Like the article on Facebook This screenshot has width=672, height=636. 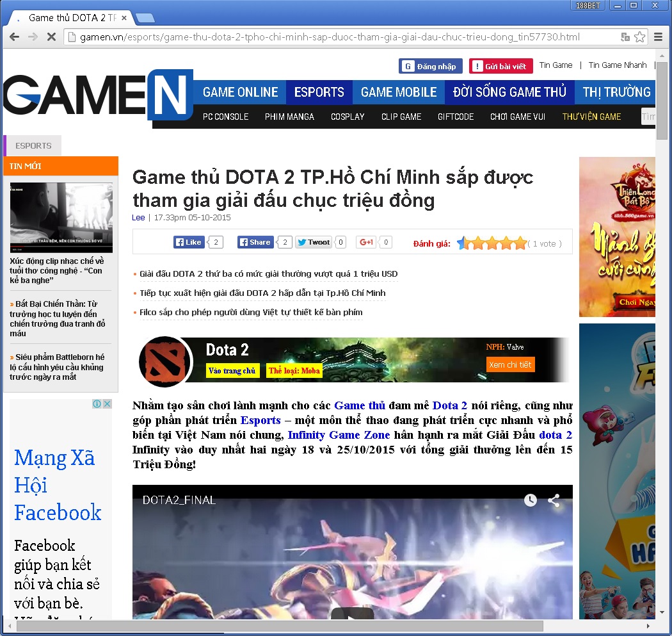pos(188,242)
